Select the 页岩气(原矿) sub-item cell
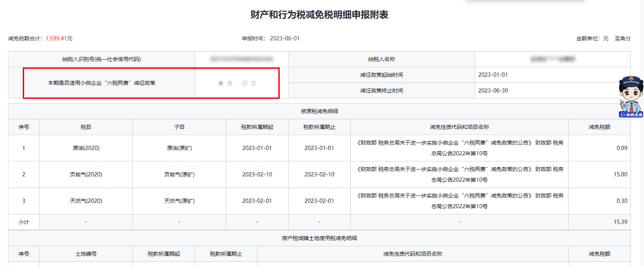The image size is (644, 266). coord(179,174)
